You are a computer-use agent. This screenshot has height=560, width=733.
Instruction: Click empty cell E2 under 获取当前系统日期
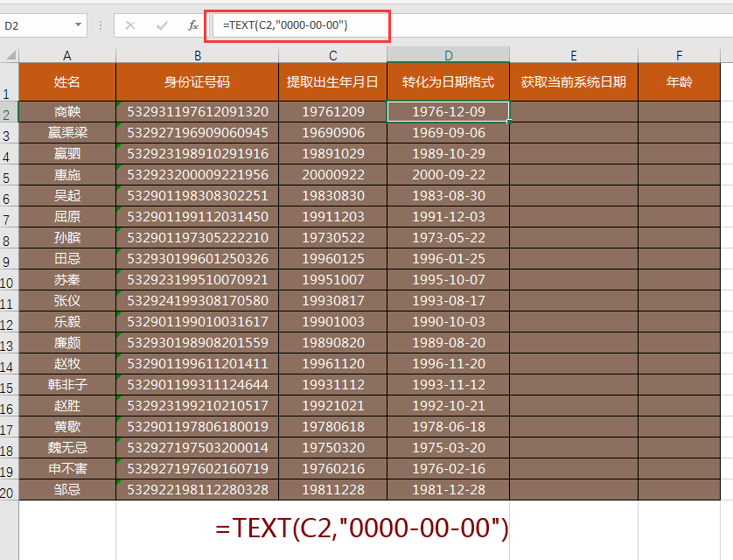pyautogui.click(x=574, y=112)
